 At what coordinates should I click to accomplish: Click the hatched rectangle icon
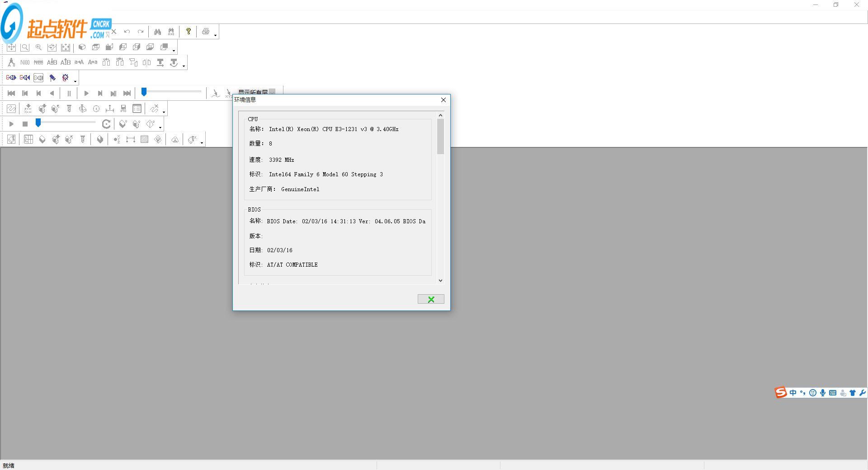[144, 139]
